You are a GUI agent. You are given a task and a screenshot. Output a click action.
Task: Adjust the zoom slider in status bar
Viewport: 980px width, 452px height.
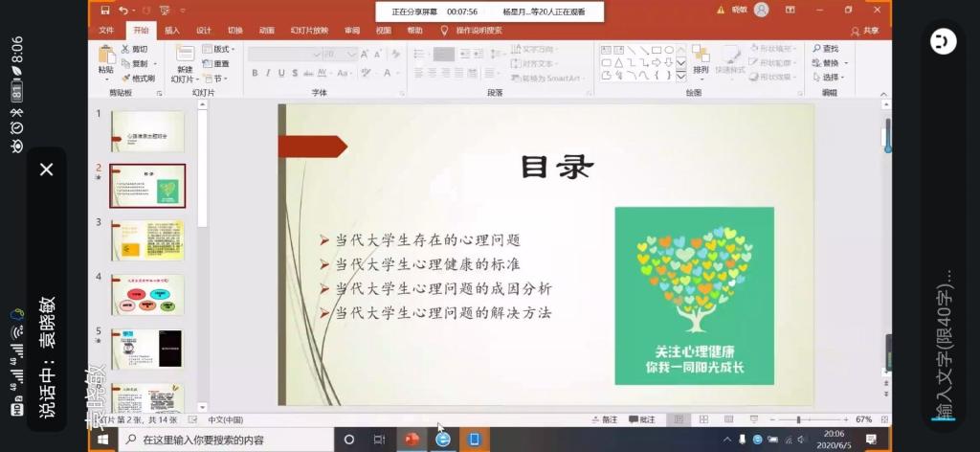(x=798, y=419)
